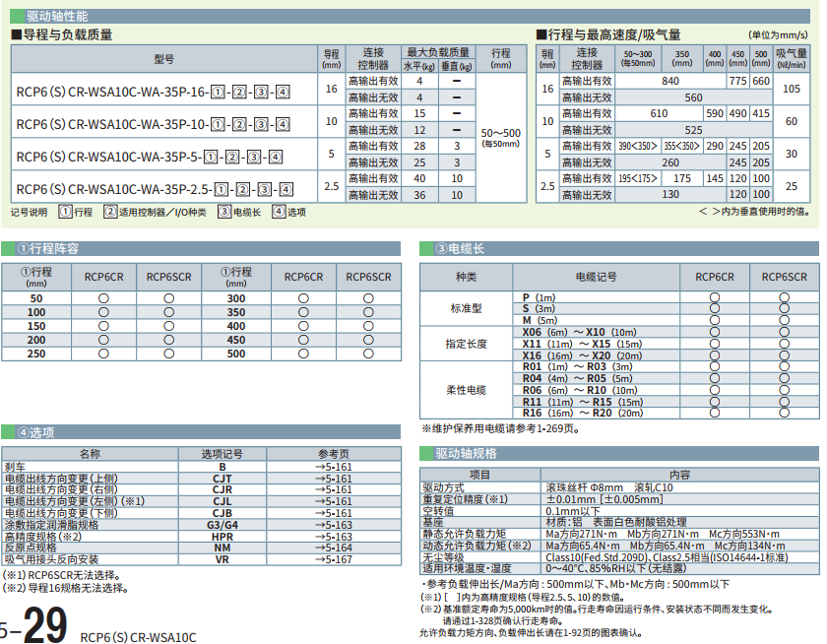The width and height of the screenshot is (827, 644).
Task: Click cable range R11 (11m) ~ R15 (15m)
Action: (x=582, y=402)
